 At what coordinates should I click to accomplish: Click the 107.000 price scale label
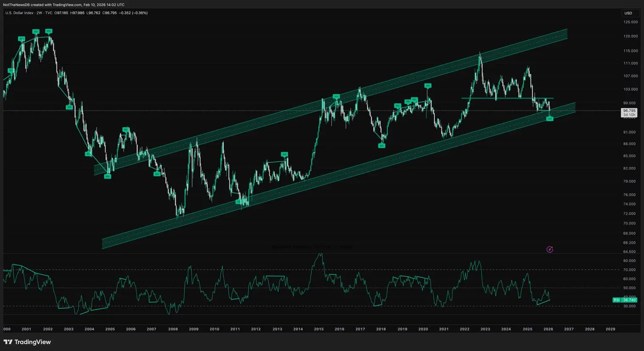630,76
